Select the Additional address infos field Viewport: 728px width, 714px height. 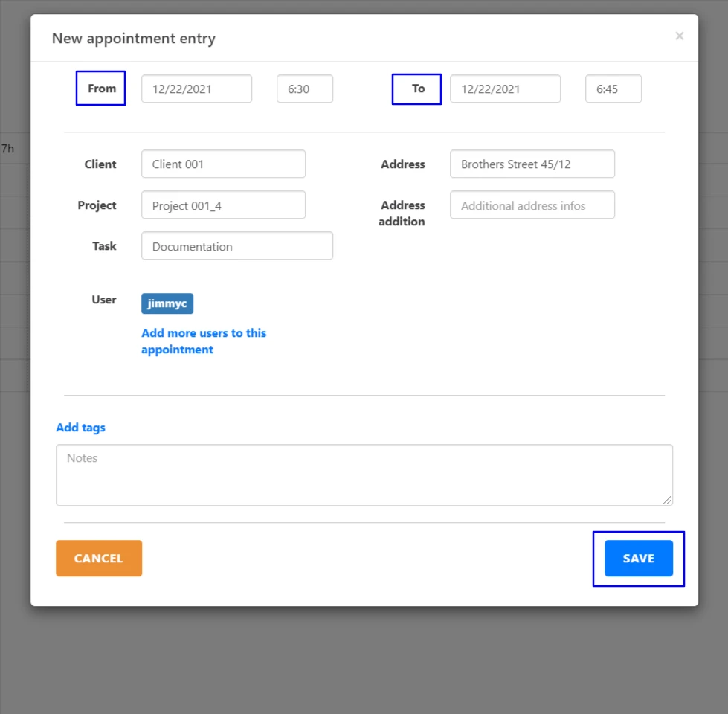coord(532,205)
